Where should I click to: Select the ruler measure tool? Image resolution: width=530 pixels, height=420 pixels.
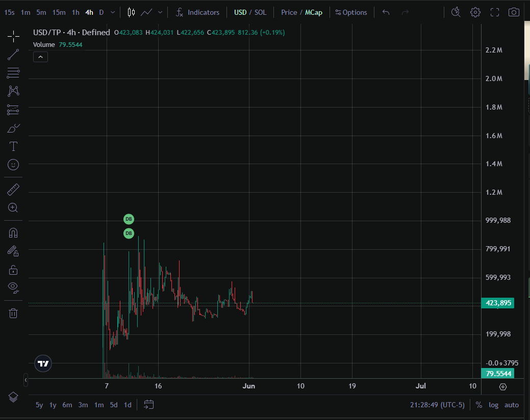coord(13,190)
